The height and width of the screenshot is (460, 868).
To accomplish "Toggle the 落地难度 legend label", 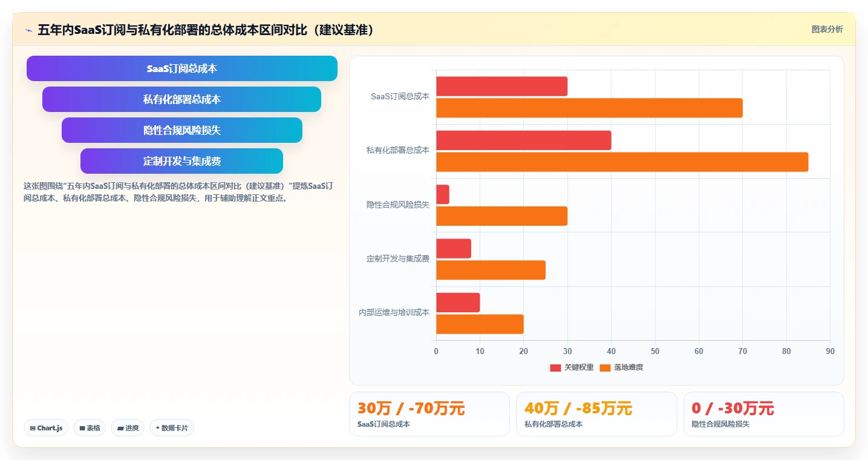I will click(x=628, y=367).
